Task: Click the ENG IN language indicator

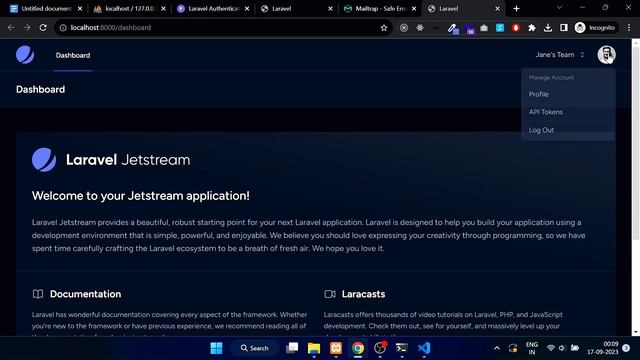Action: 532,348
